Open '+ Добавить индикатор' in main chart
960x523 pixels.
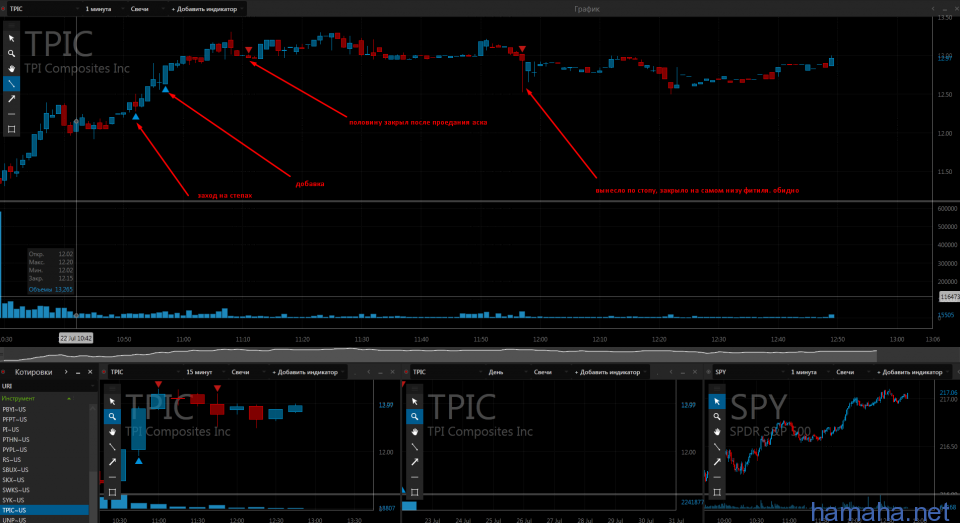(x=208, y=9)
